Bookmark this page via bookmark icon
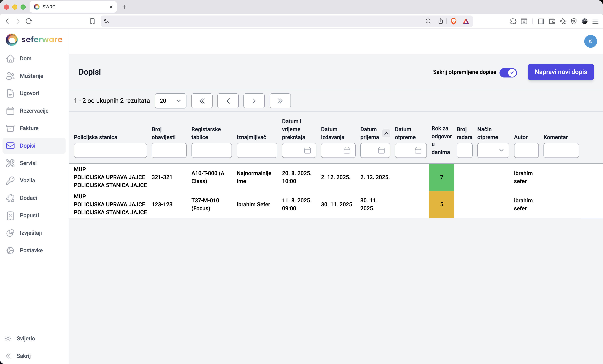 click(92, 21)
